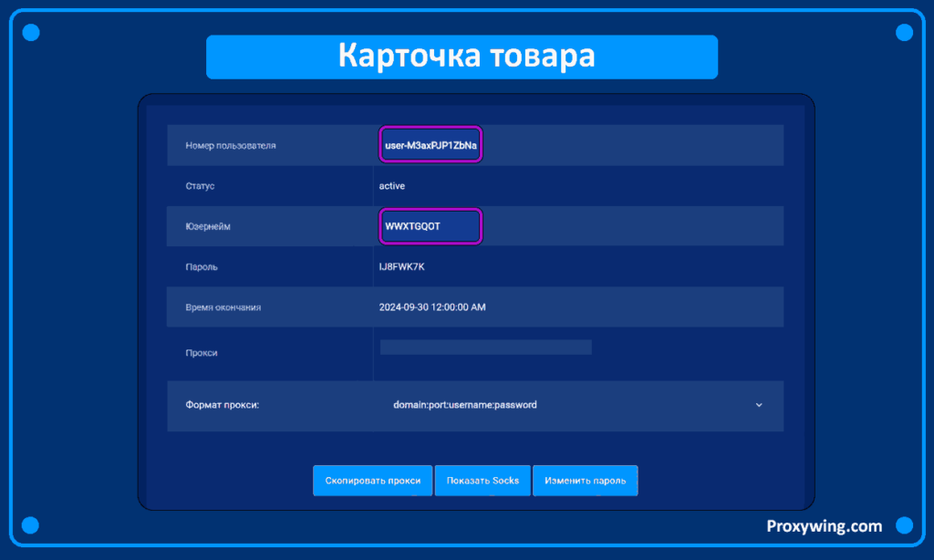Click the Пароль label
Screen dimensions: 934x560
pyautogui.click(x=202, y=267)
